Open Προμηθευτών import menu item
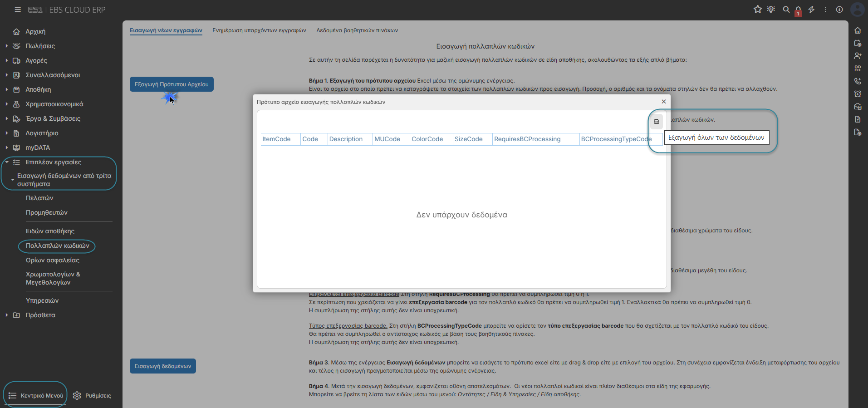Screen dimensions: 868x408 pyautogui.click(x=47, y=212)
